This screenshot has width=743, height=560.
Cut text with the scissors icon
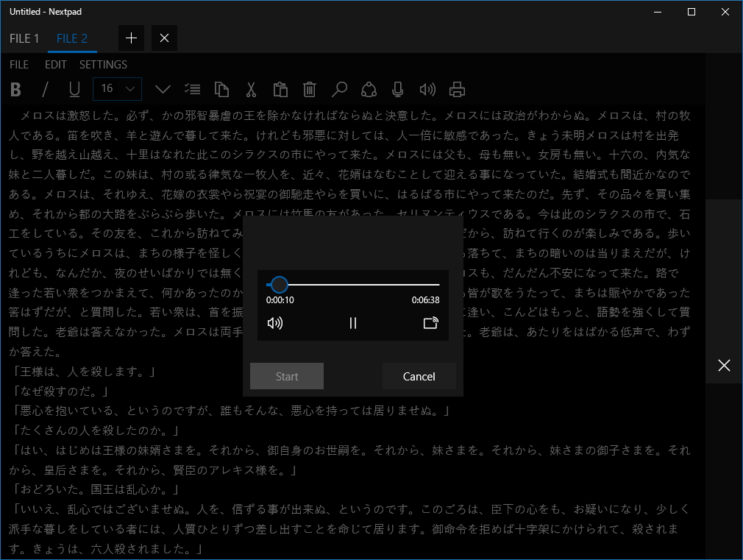[251, 89]
